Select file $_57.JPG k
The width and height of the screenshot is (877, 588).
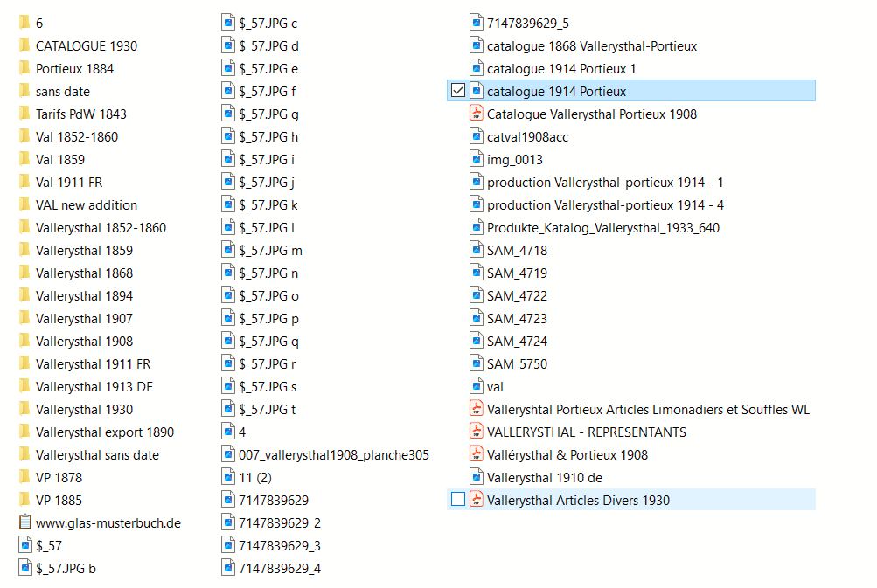coord(260,205)
